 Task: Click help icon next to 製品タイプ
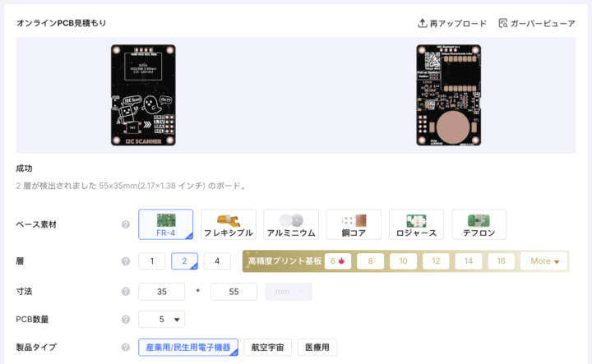pyautogui.click(x=126, y=348)
